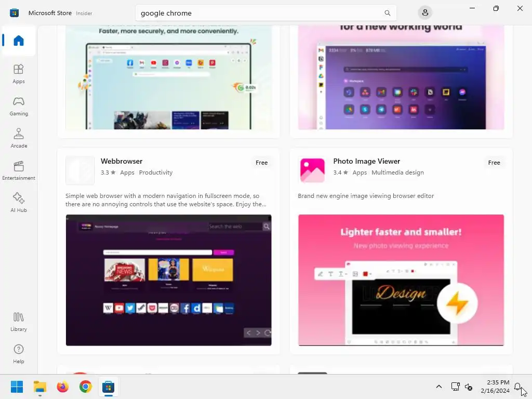Open AI Hub
Viewport: 532px width, 399px height.
pos(19,203)
